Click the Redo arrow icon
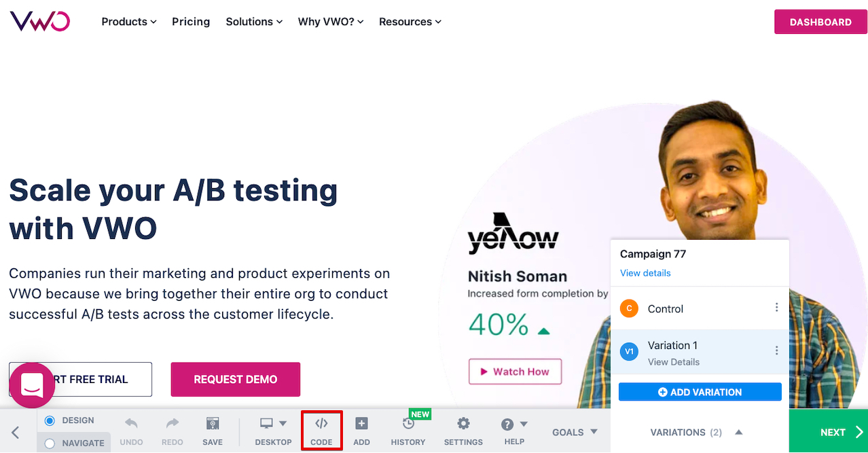 (x=173, y=424)
